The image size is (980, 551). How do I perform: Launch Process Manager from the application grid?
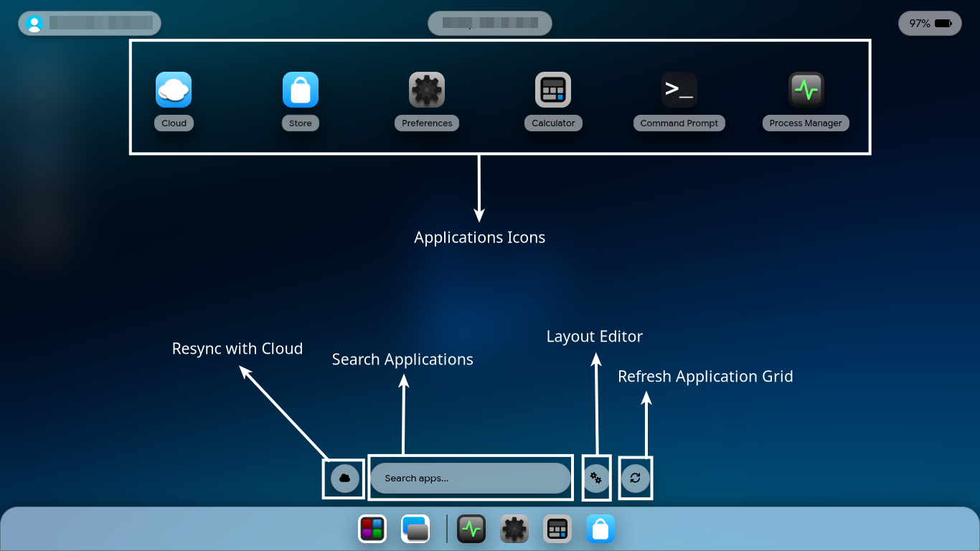pyautogui.click(x=806, y=90)
